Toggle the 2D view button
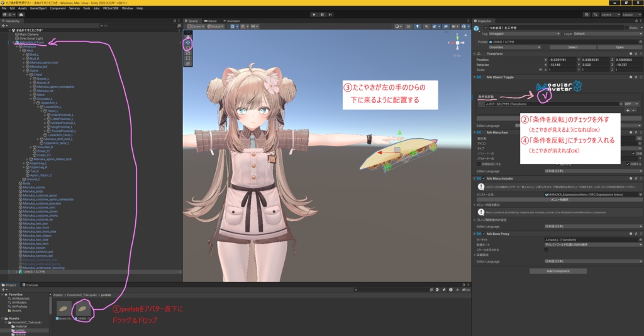The width and height of the screenshot is (644, 336). click(408, 26)
